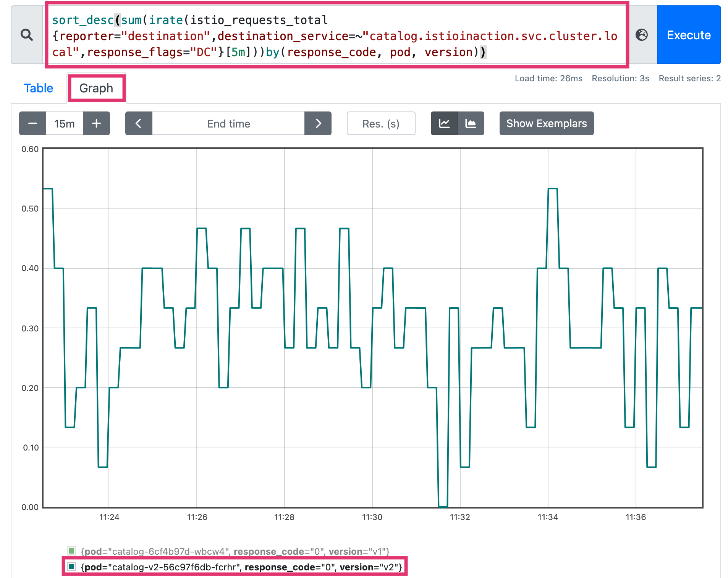Edit the 15m range field
The height and width of the screenshot is (578, 728).
click(x=65, y=123)
